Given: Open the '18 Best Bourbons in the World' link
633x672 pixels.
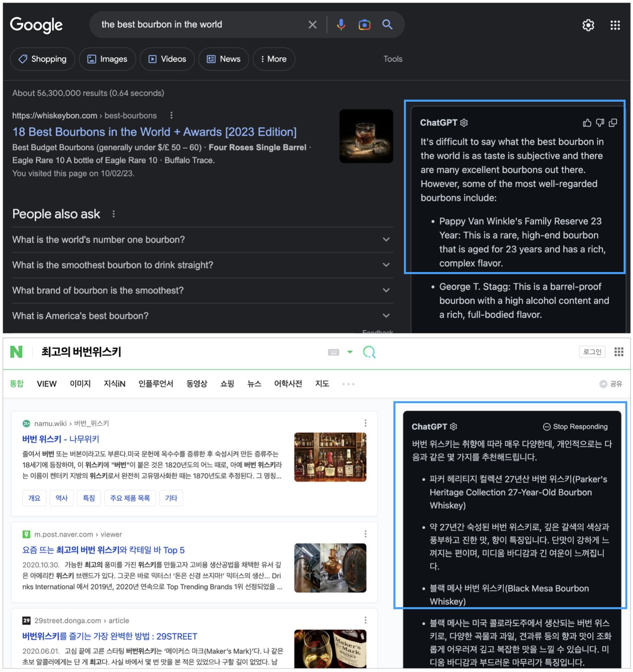Looking at the screenshot, I should 154,132.
